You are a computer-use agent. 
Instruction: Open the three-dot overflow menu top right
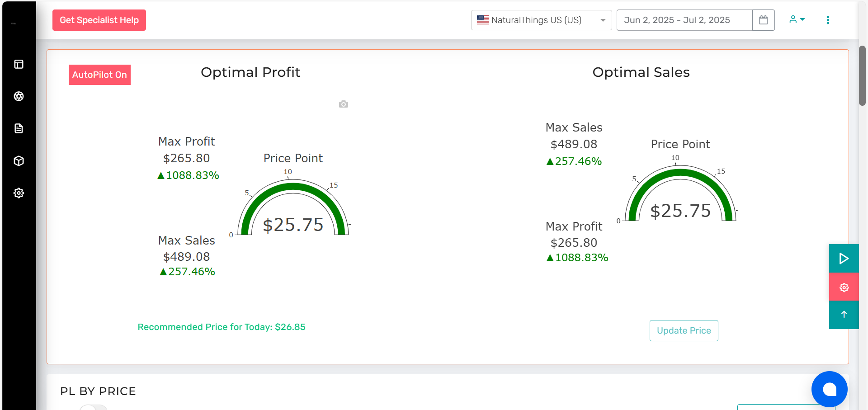pos(828,19)
